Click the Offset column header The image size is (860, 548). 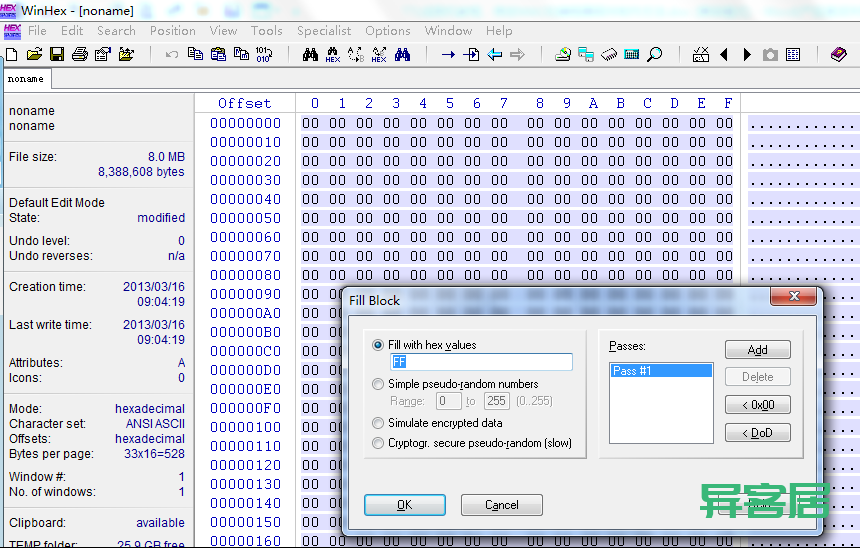click(245, 104)
